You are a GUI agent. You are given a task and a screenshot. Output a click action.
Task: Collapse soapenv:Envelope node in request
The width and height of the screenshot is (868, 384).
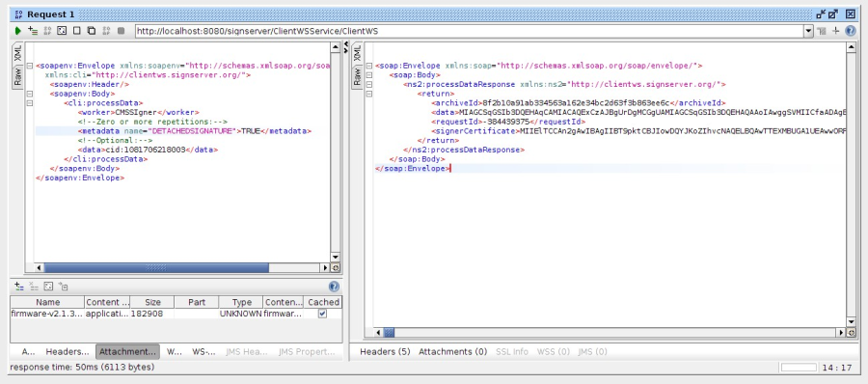click(x=30, y=66)
